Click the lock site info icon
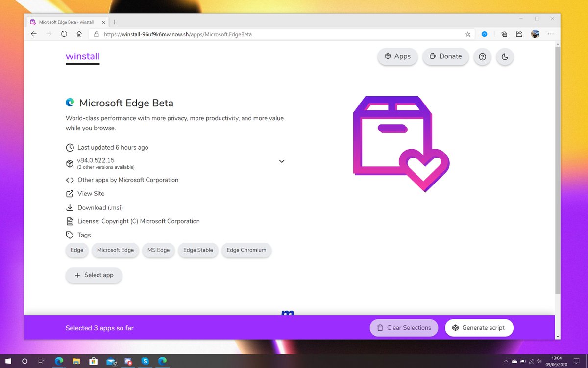 tap(96, 34)
